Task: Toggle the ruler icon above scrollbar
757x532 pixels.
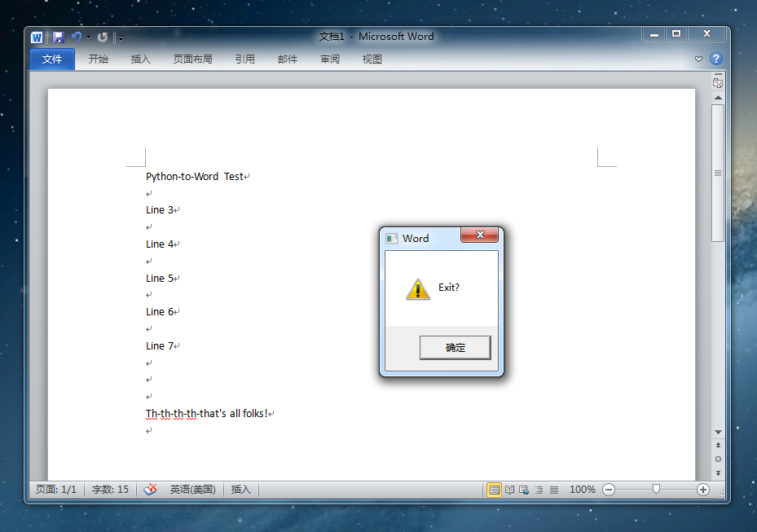Action: (718, 82)
